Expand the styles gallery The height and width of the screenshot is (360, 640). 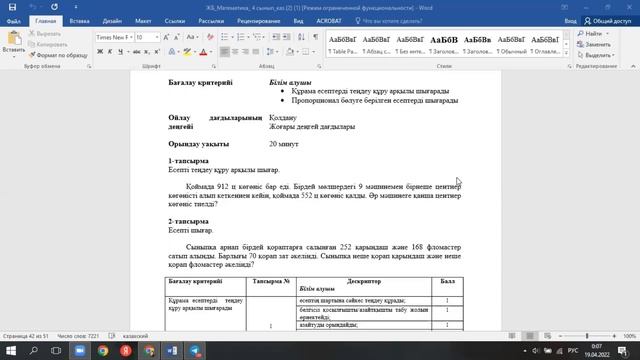click(566, 53)
